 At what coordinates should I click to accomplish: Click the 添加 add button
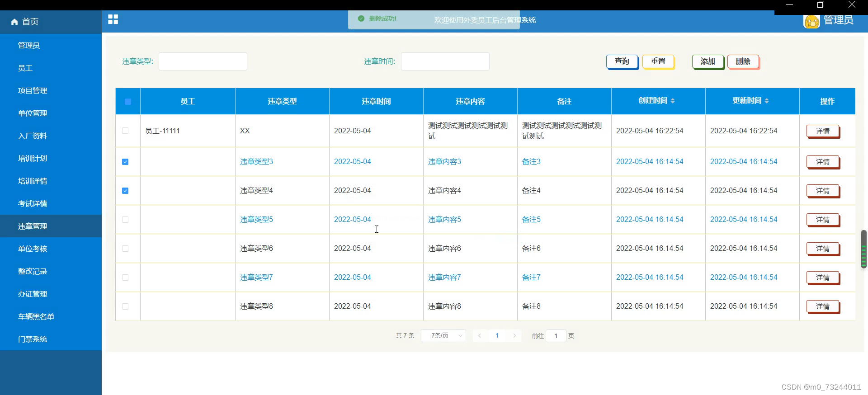point(708,61)
